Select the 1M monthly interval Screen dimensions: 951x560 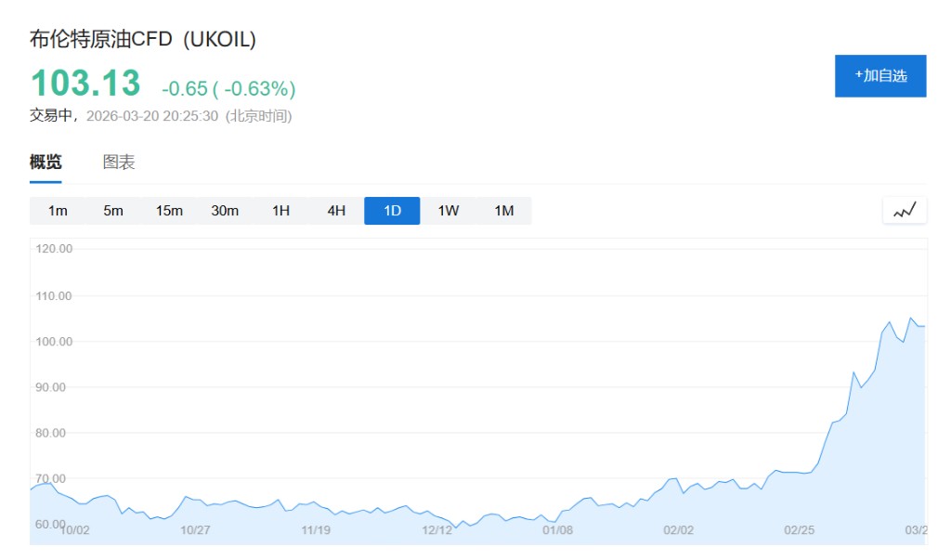503,211
